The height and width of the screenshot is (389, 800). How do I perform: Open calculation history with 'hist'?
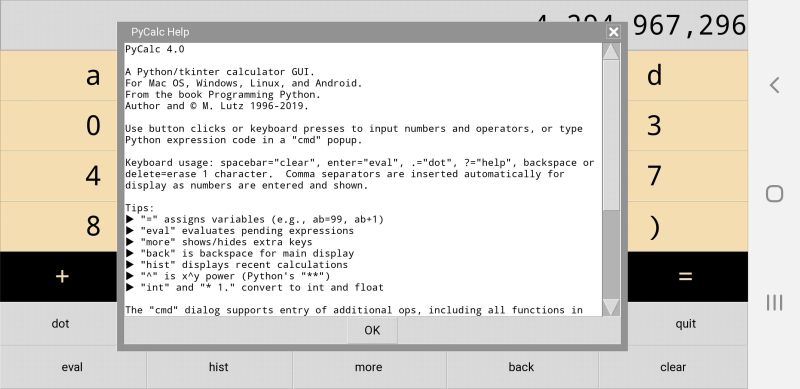[219, 367]
